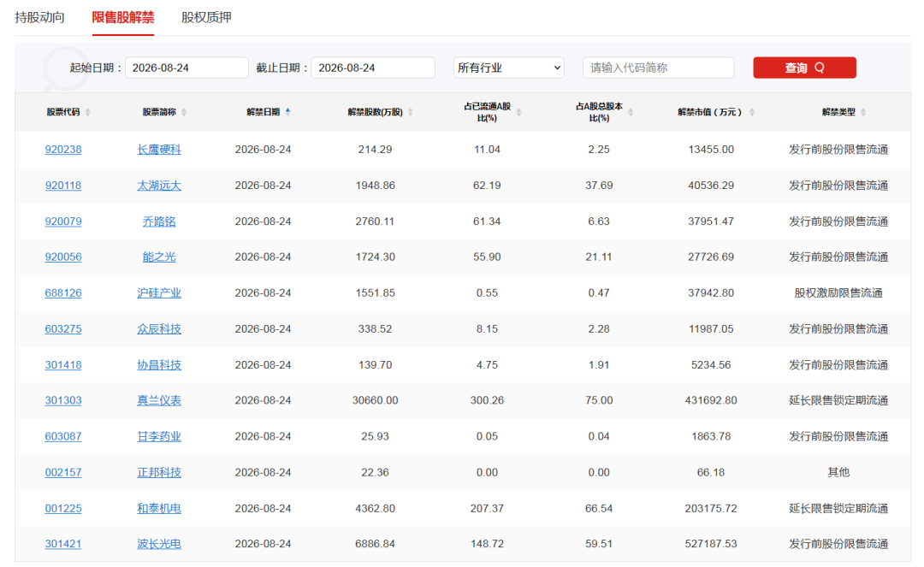
Task: Select 众辰科技's 11987.05 value cell
Action: tap(711, 328)
